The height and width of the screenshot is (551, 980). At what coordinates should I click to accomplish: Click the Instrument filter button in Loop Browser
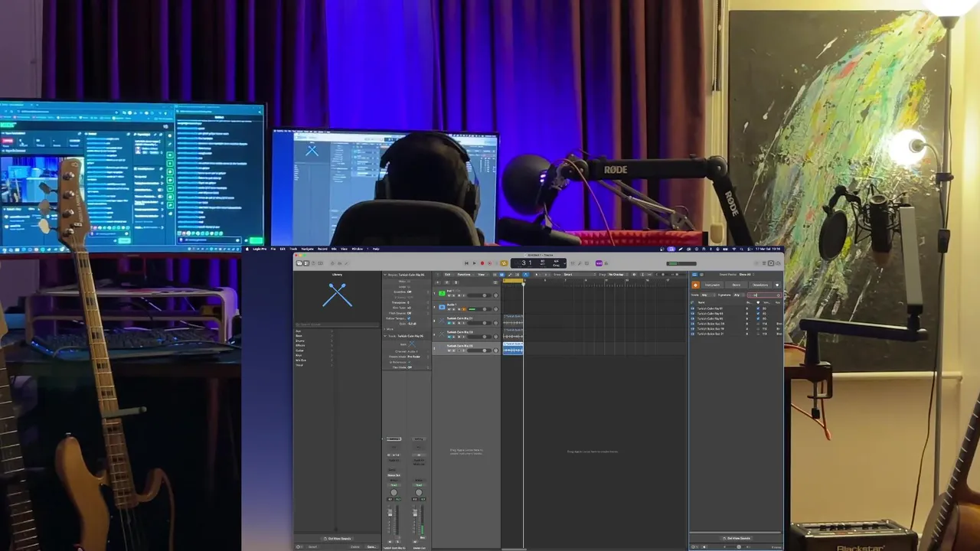(x=712, y=285)
